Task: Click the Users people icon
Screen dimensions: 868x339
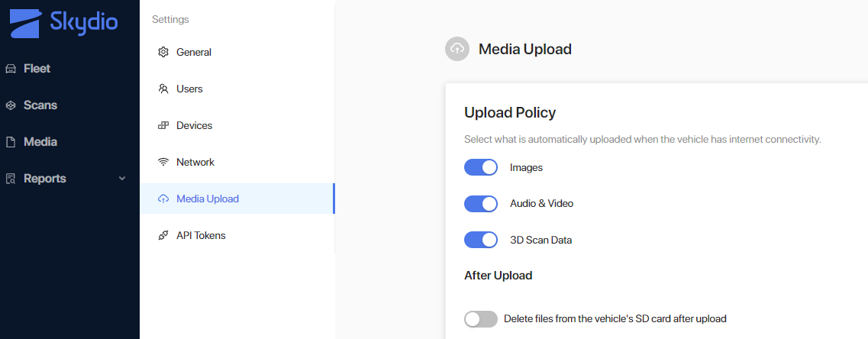Action: tap(163, 89)
